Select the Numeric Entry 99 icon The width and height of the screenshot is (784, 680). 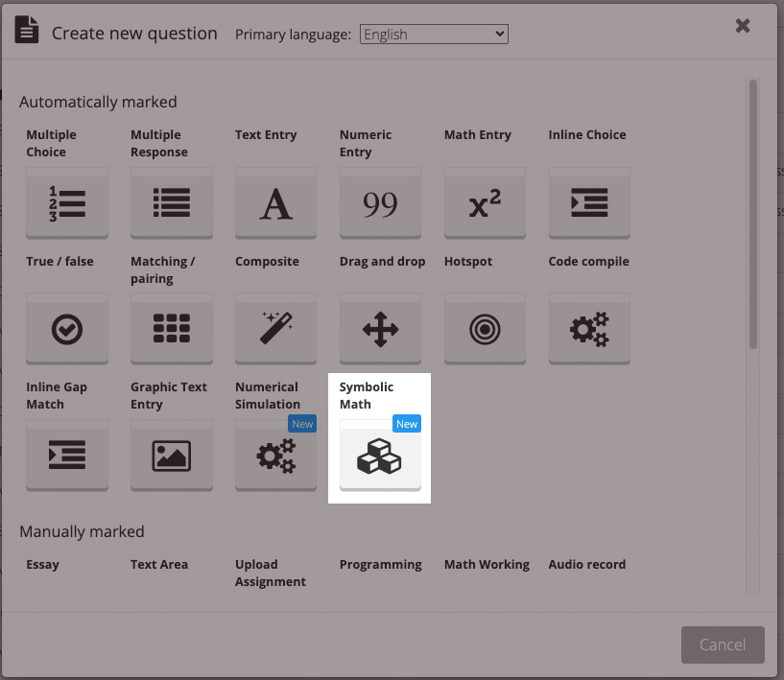381,203
